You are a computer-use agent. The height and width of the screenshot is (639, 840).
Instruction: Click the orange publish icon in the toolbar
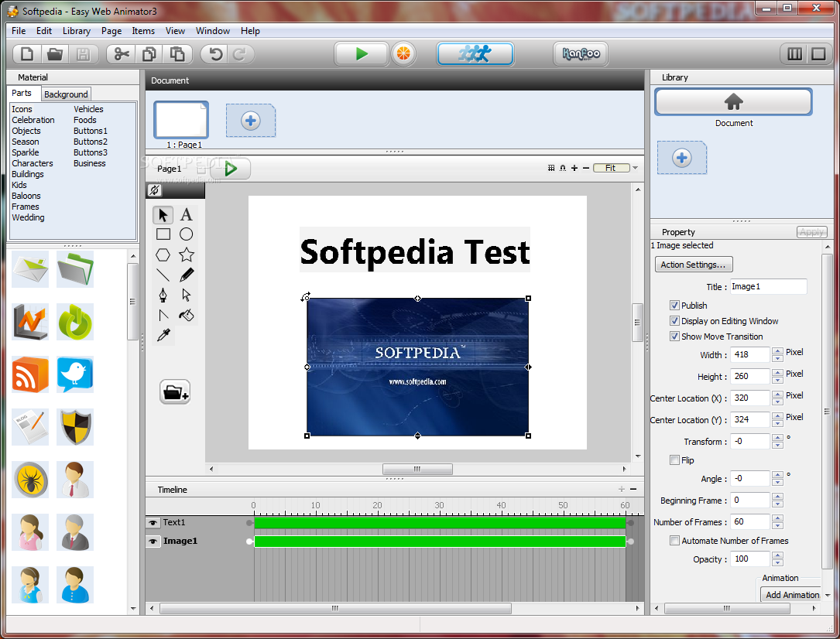pos(403,53)
